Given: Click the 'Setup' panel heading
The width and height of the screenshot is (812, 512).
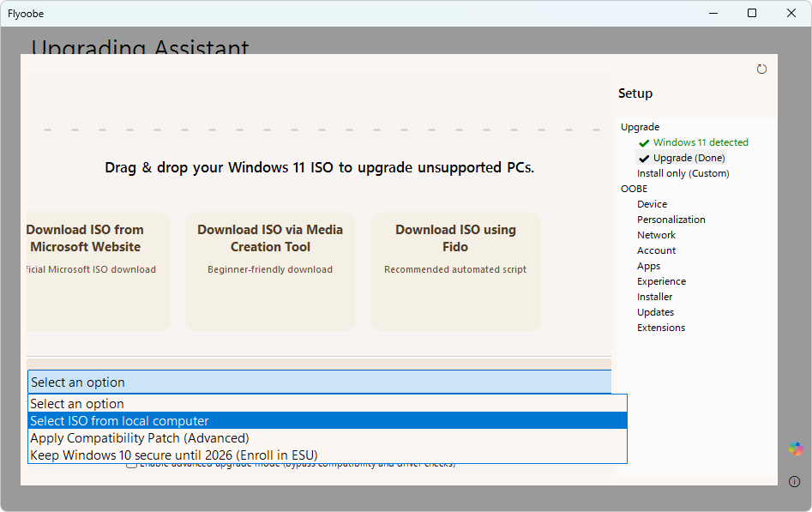Looking at the screenshot, I should [x=635, y=93].
